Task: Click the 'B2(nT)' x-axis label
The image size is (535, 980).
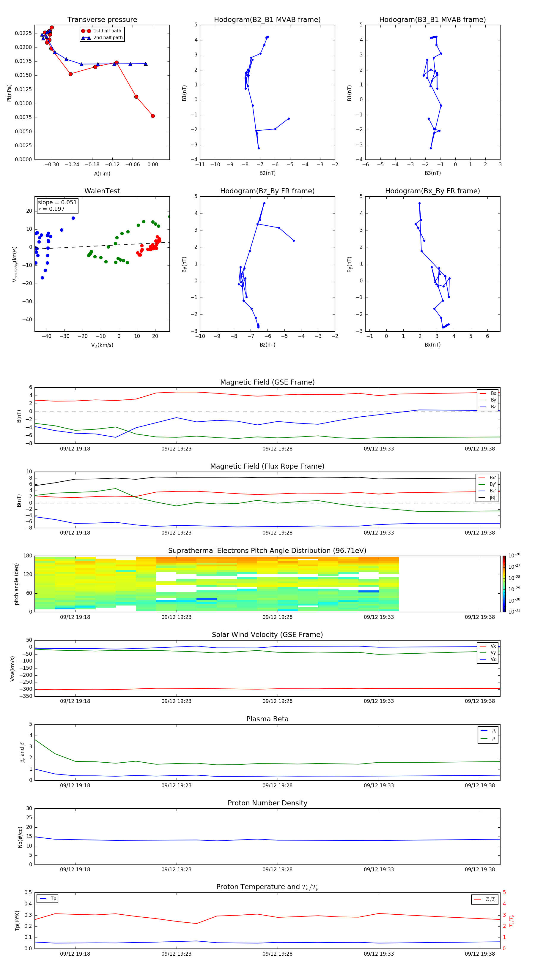Action: 267,173
